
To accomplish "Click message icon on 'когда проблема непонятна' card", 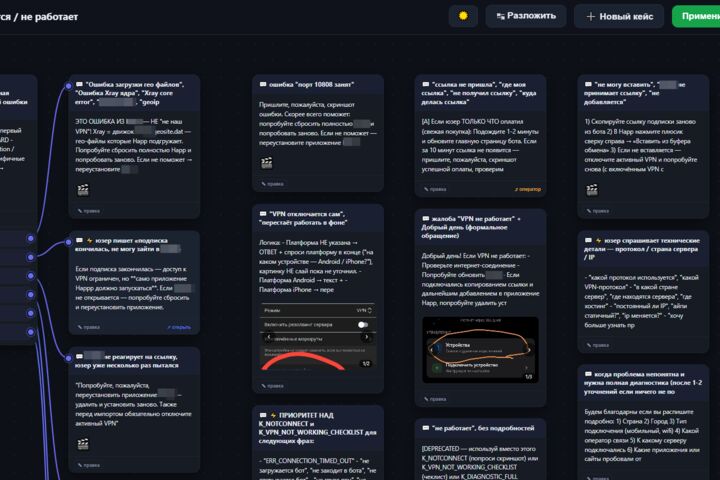I will (x=588, y=374).
